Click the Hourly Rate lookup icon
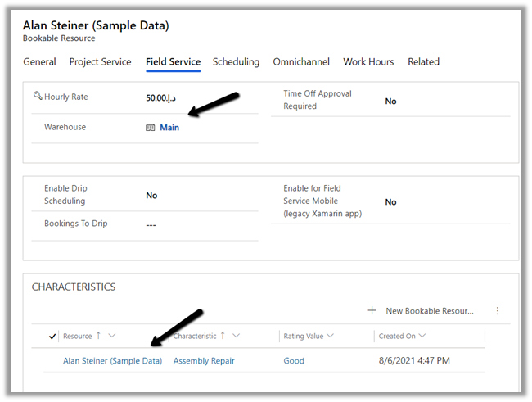 click(38, 97)
